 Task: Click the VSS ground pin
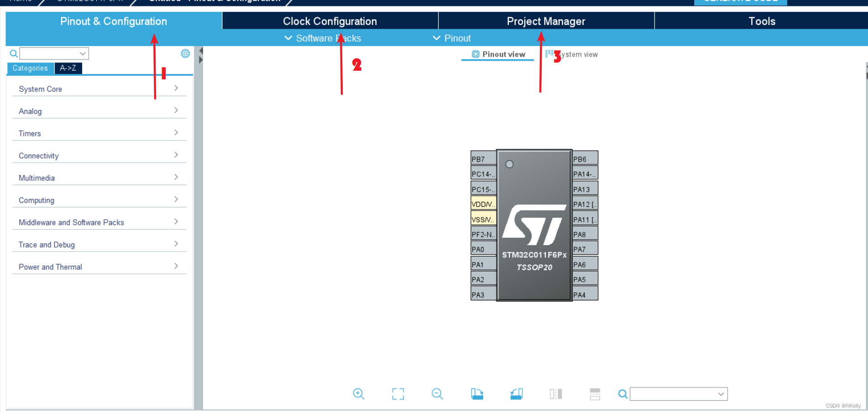(x=483, y=219)
